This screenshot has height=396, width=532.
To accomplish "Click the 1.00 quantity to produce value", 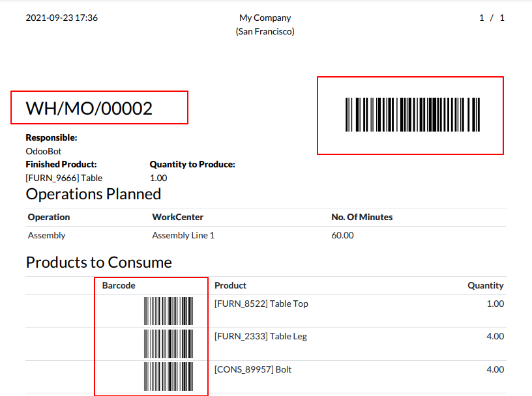I will [158, 178].
